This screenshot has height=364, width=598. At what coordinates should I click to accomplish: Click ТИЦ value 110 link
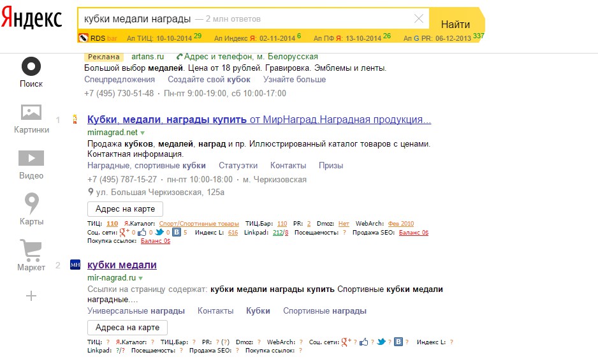[112, 224]
